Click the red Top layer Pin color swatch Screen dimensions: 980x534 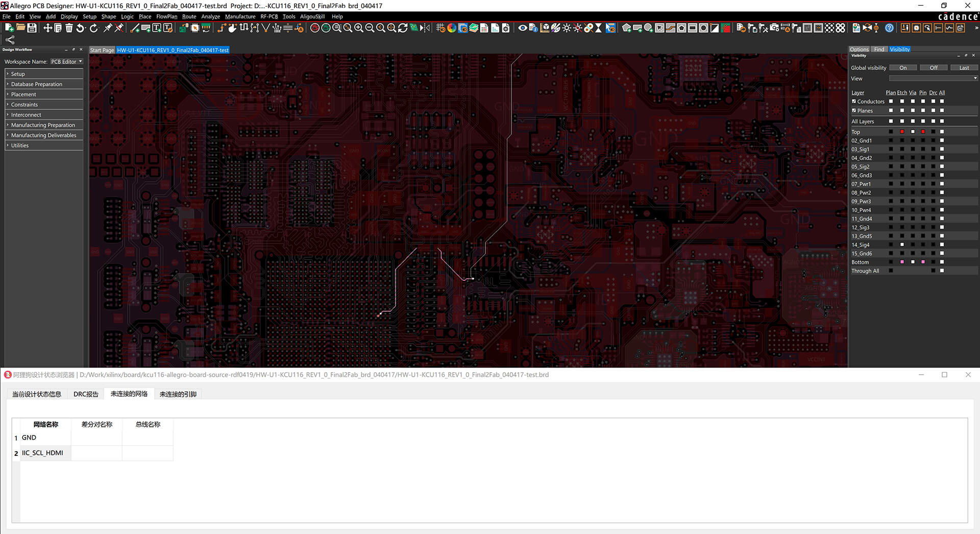point(923,132)
